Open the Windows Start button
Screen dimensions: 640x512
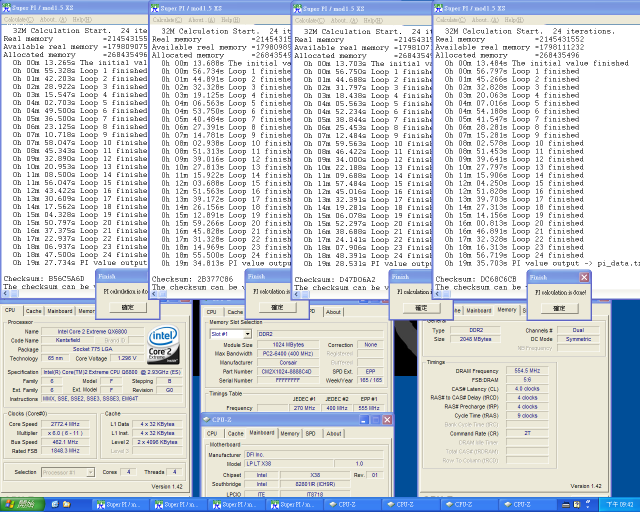pyautogui.click(x=21, y=505)
